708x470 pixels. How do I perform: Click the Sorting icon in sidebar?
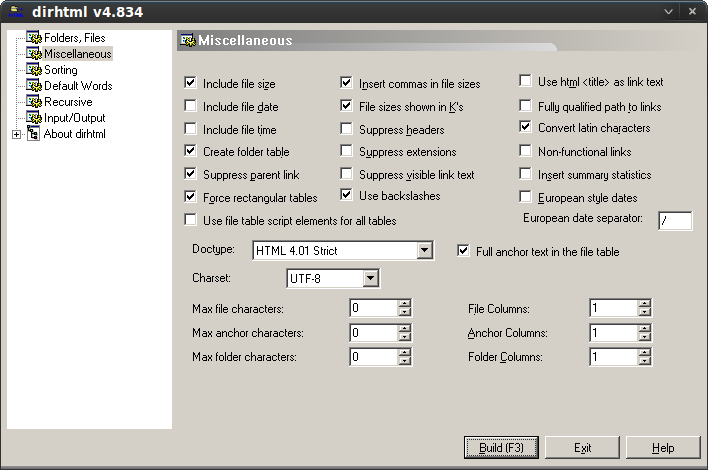coord(34,70)
